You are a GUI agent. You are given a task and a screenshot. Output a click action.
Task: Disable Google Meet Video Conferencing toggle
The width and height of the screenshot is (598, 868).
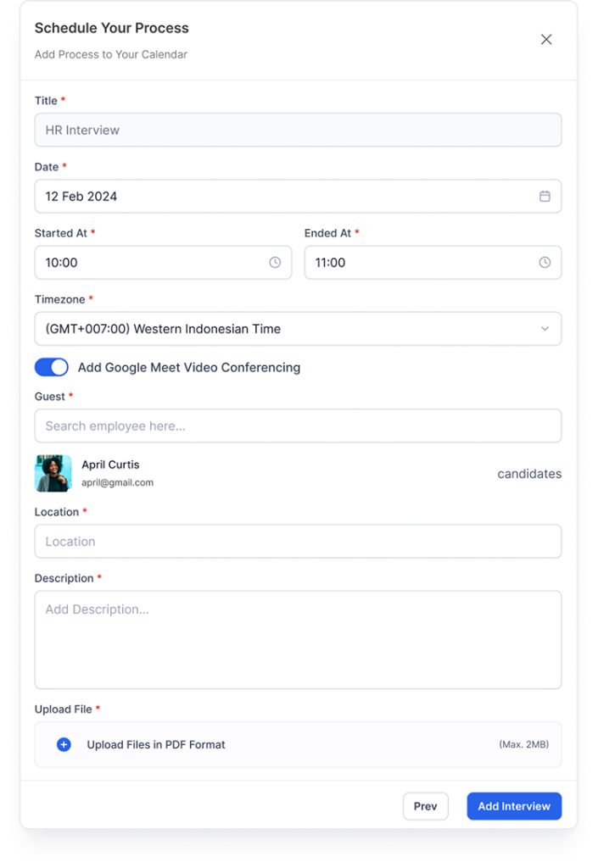52,367
